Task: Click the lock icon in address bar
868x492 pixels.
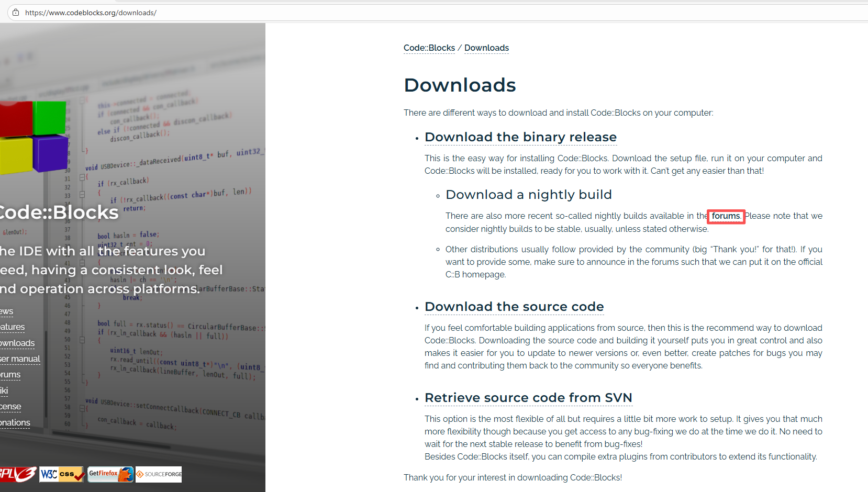Action: [x=16, y=13]
